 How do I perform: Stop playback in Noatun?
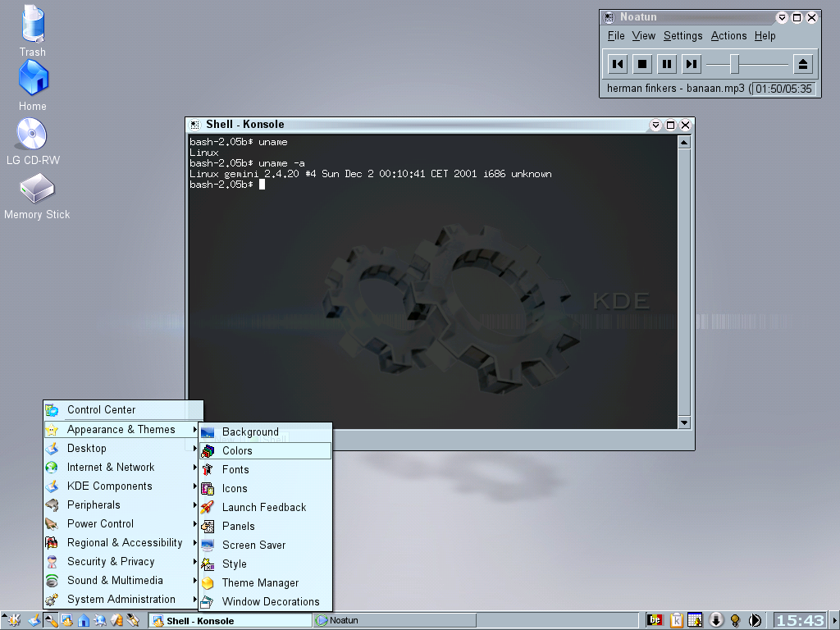coord(642,64)
